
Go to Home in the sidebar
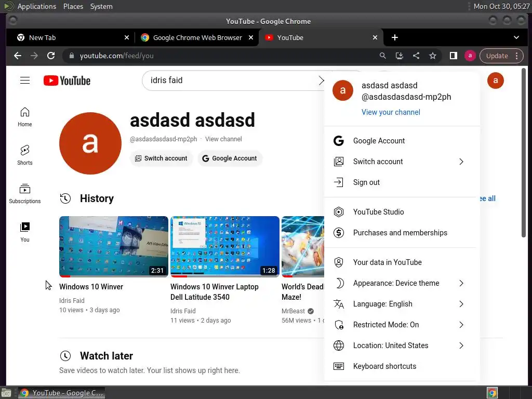[25, 117]
